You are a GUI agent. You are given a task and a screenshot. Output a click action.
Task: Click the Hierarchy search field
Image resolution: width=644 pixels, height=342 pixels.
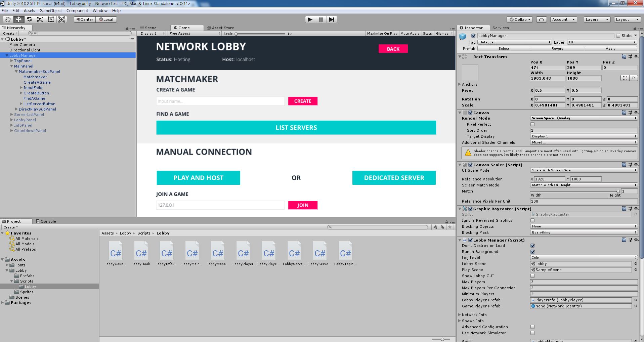pos(80,33)
